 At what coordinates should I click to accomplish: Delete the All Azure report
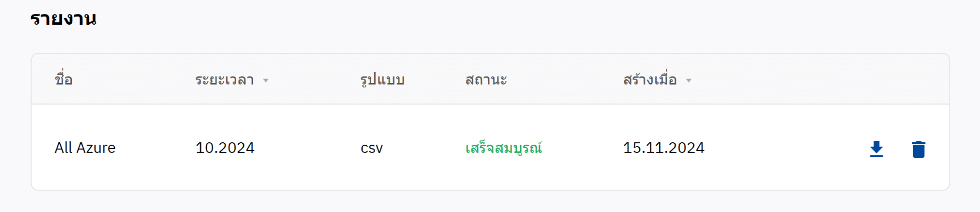[918, 149]
